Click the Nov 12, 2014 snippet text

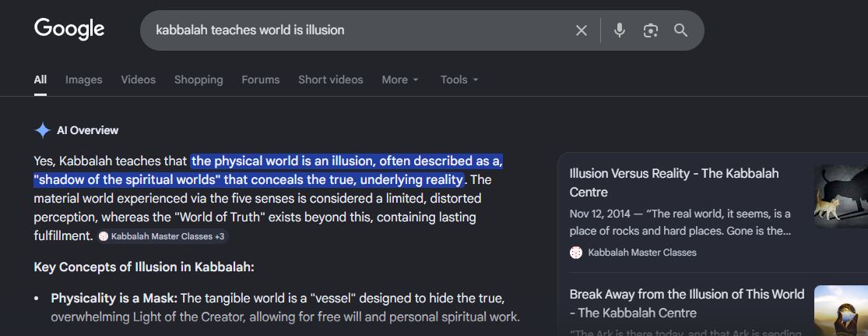[x=680, y=221]
